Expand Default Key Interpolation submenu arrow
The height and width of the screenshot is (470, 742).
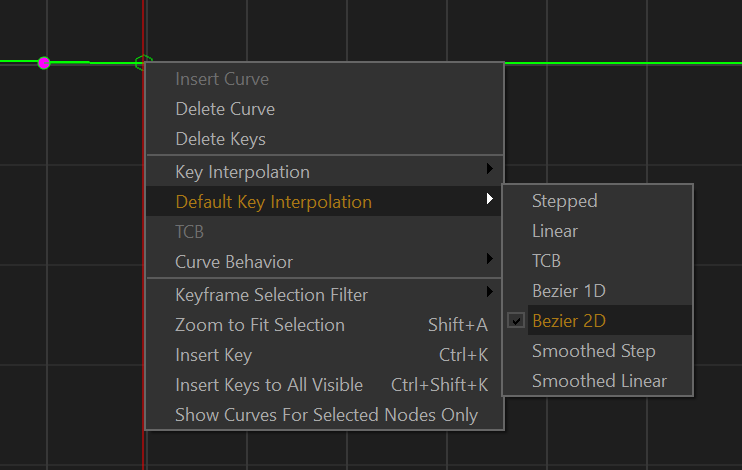(x=490, y=199)
